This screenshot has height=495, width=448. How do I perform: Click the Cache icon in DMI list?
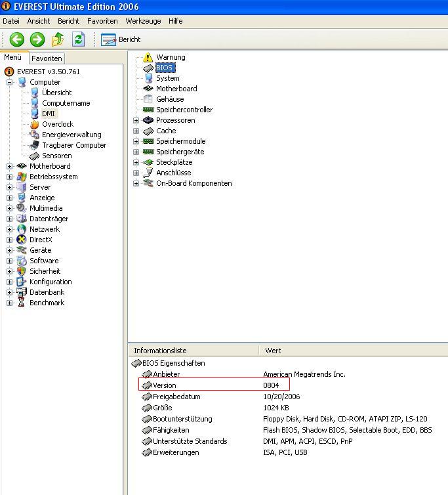[x=148, y=131]
